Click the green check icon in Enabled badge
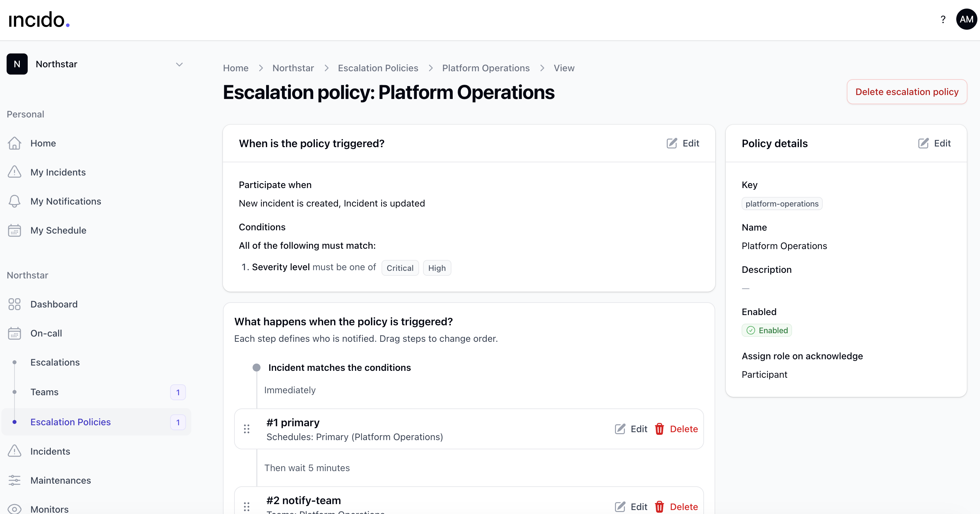Image resolution: width=980 pixels, height=514 pixels. [x=750, y=331]
